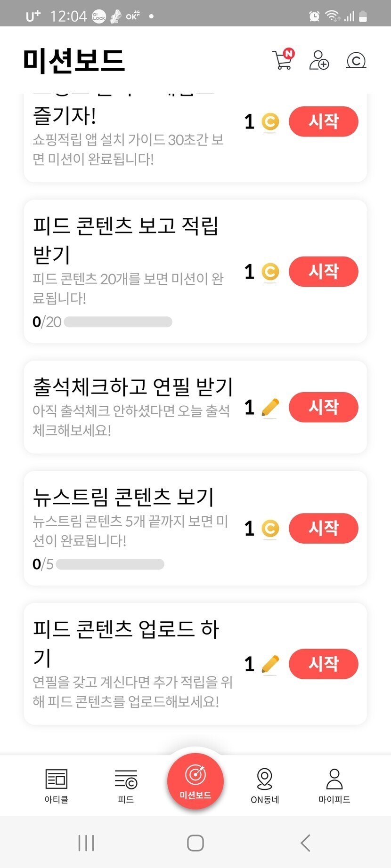Tap the add friend icon
Viewport: 391px width, 868px height.
click(319, 60)
